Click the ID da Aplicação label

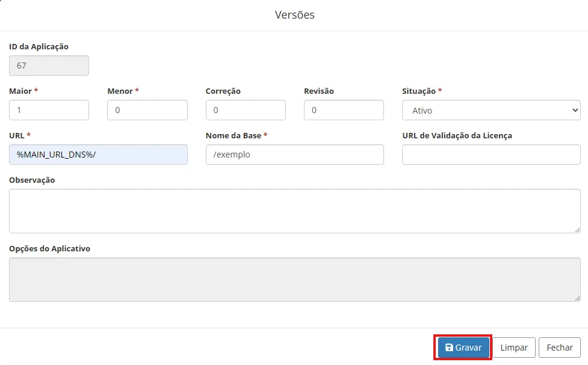(39, 46)
